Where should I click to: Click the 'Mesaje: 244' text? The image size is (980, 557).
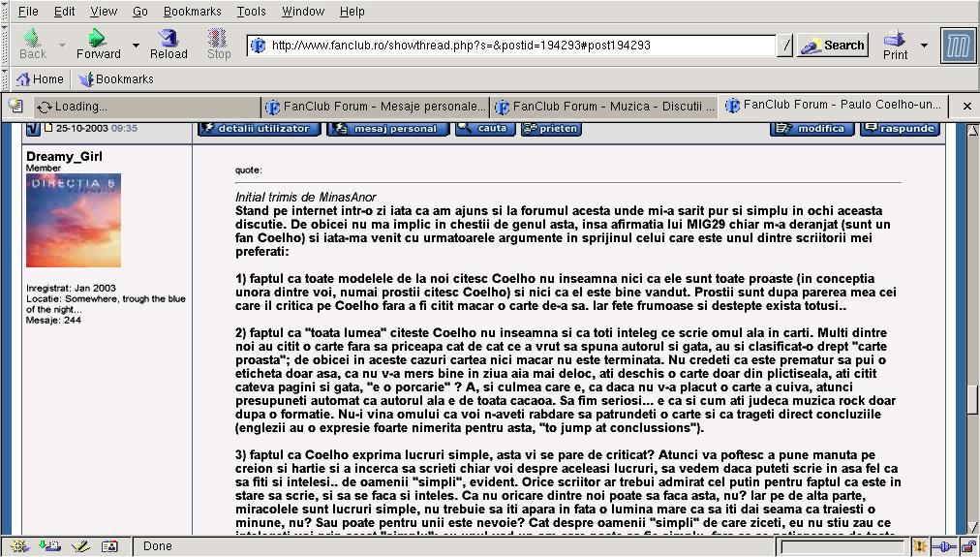pos(54,320)
